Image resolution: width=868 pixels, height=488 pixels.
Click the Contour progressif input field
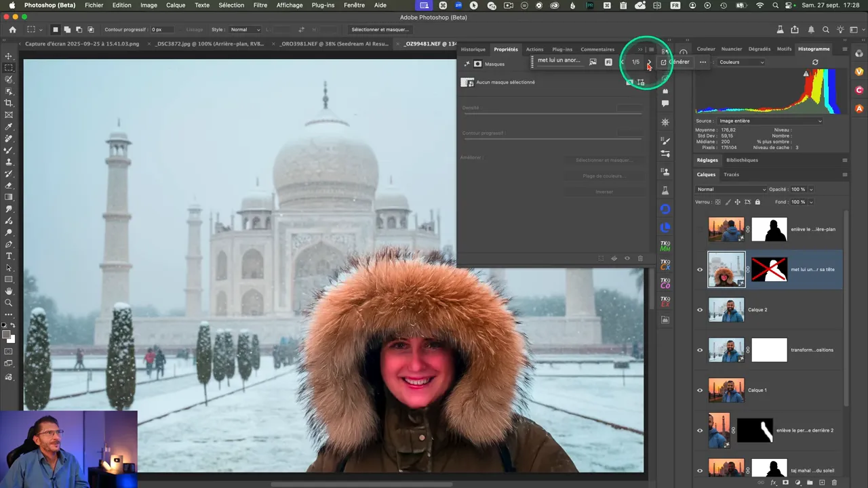pos(161,30)
